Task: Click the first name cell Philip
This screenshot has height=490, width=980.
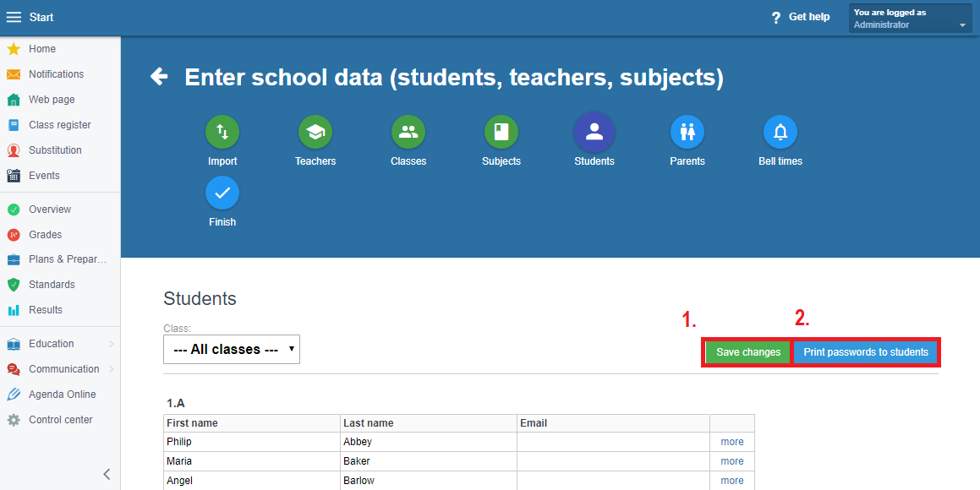Action: coord(252,442)
